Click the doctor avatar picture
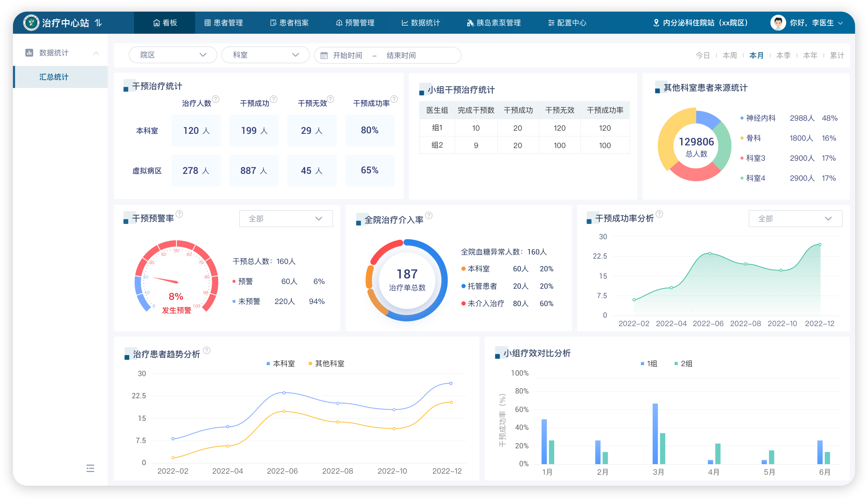868x500 pixels. coord(778,23)
